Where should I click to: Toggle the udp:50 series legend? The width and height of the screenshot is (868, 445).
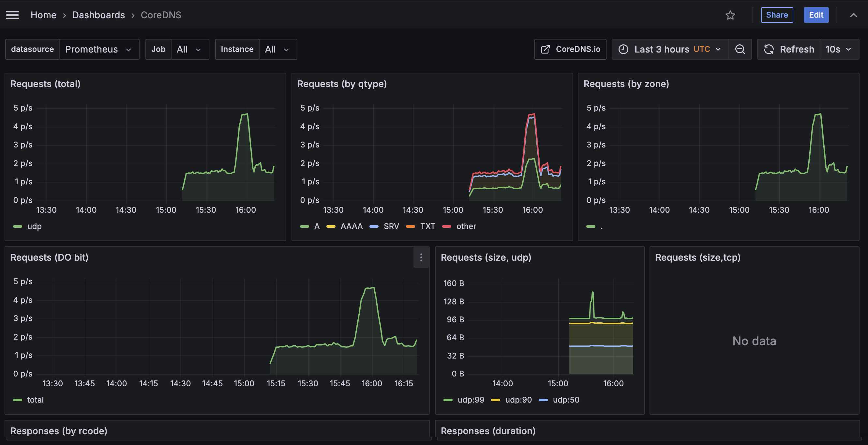click(566, 400)
